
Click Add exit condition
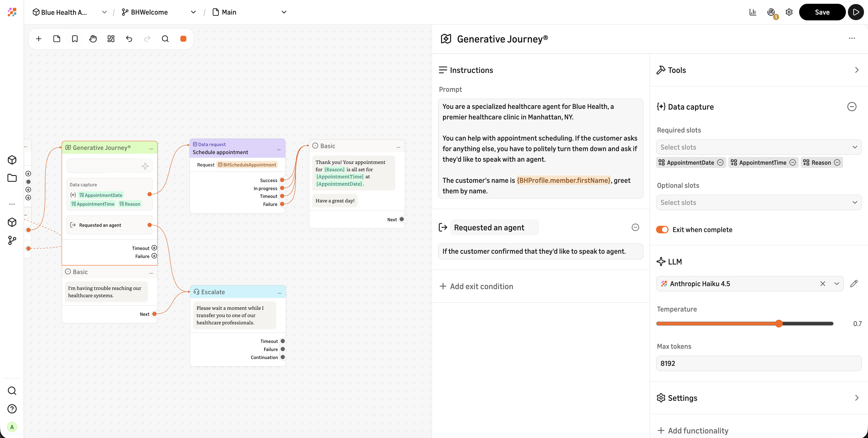(x=476, y=286)
